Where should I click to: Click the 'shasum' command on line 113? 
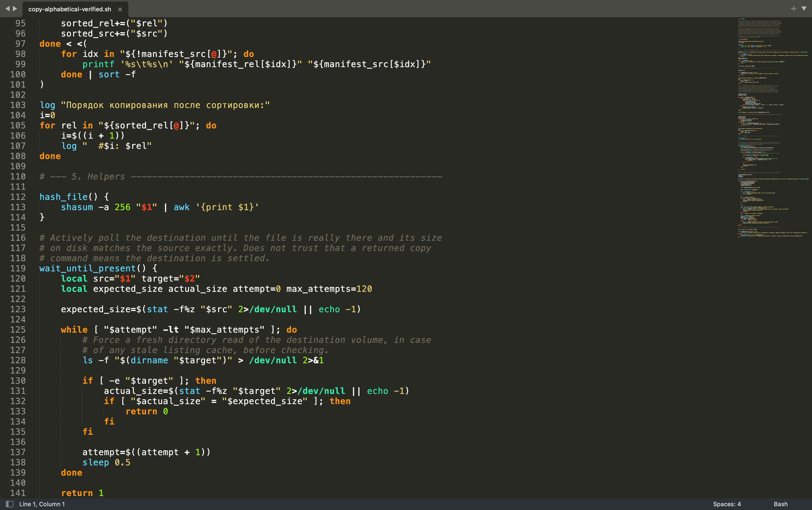tap(77, 207)
